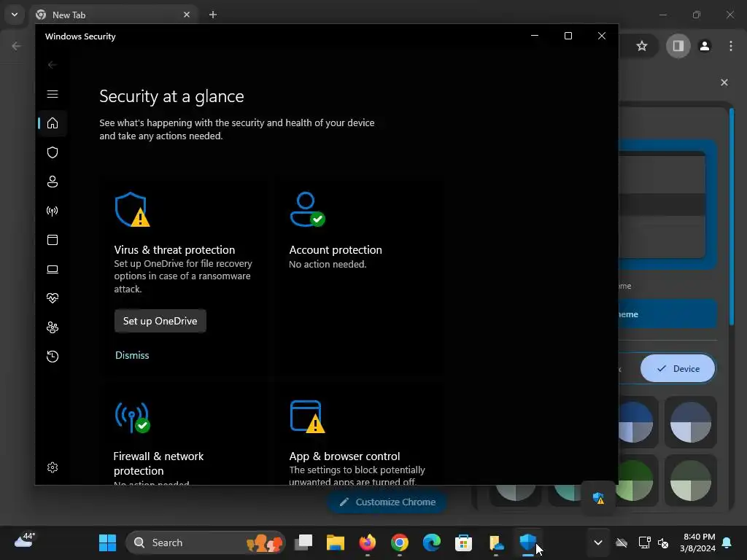The image size is (747, 560).
Task: Bookmark this tab with the Chrome star
Action: point(642,46)
